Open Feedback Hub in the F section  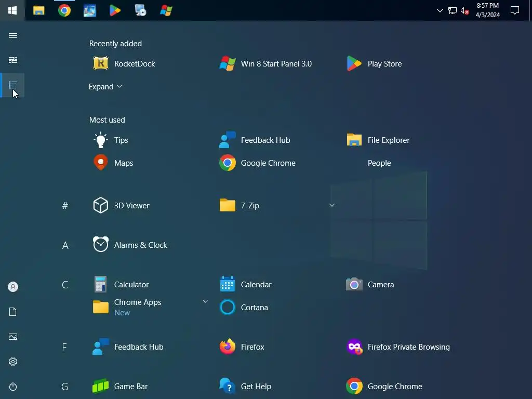pos(128,347)
